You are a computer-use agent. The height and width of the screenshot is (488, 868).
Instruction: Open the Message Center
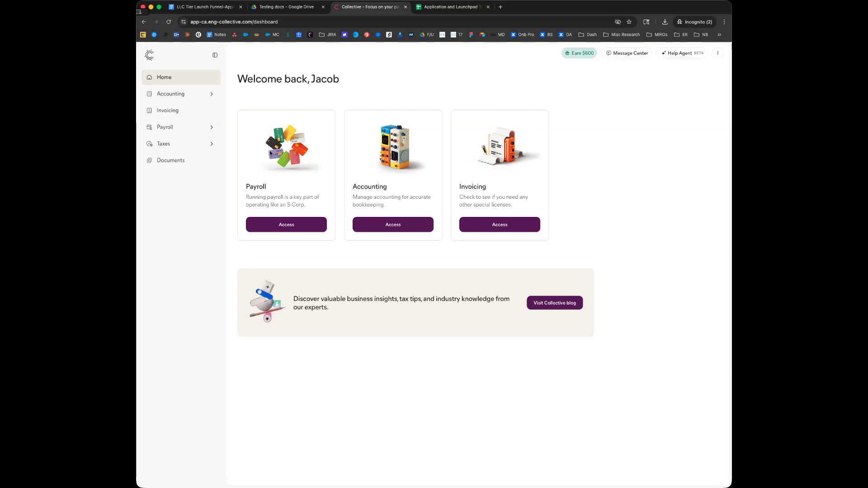[x=627, y=53]
